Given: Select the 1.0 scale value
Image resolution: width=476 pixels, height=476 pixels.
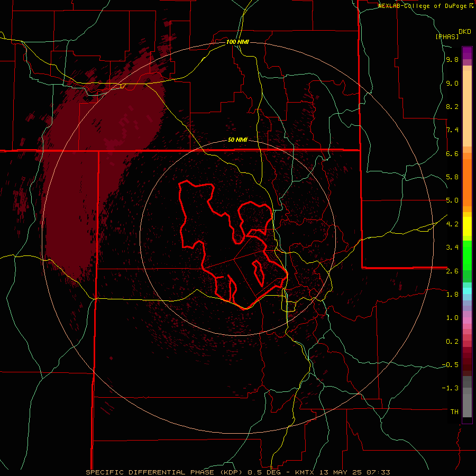Looking at the screenshot, I should [x=452, y=318].
